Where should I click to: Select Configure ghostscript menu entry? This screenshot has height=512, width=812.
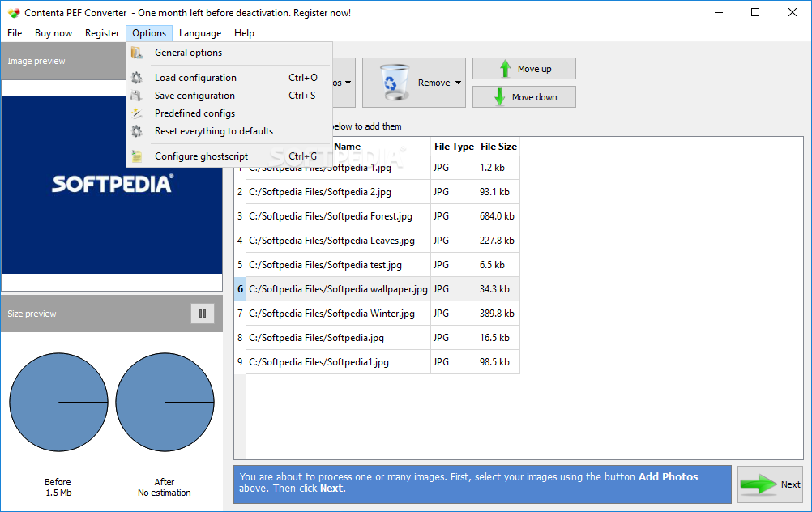point(229,156)
